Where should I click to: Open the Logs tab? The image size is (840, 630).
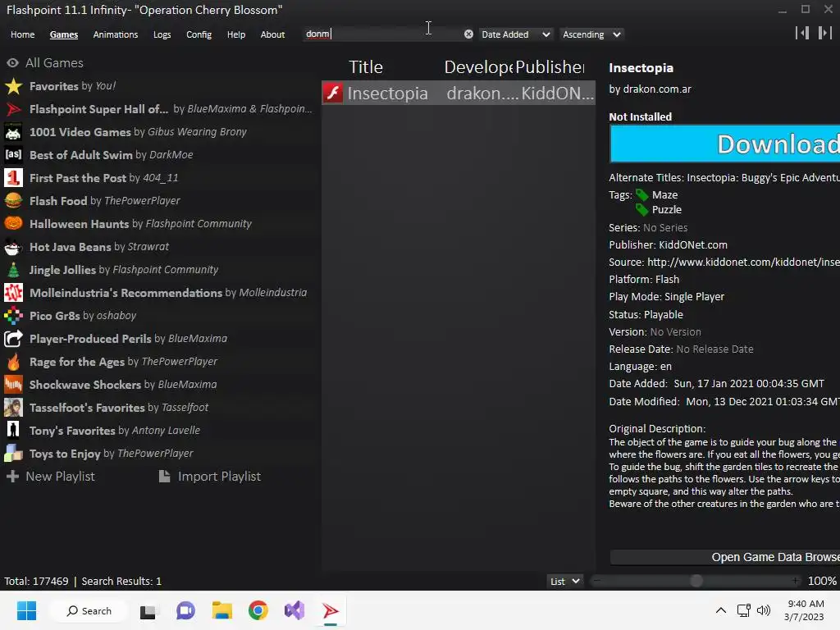162,34
